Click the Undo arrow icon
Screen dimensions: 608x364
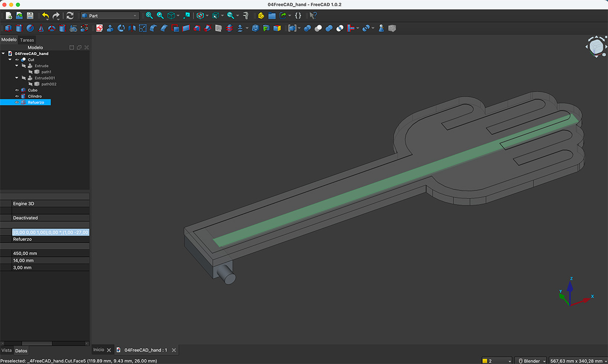coord(46,15)
